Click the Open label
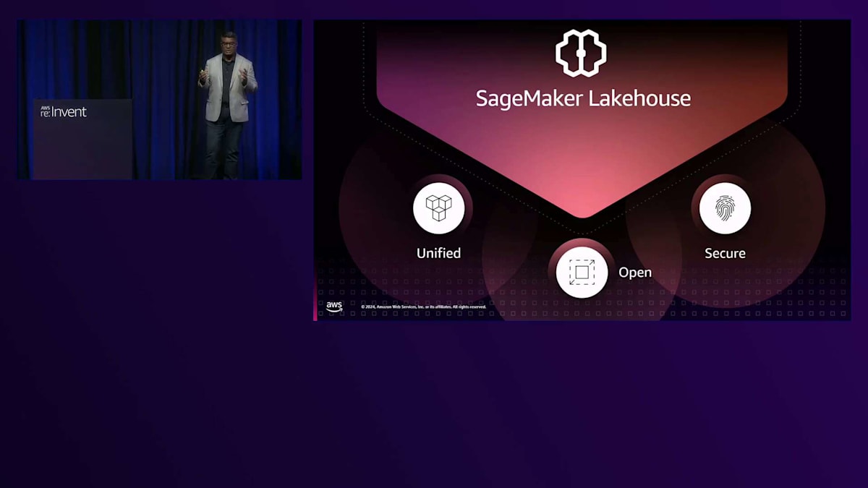The height and width of the screenshot is (488, 868). [635, 273]
